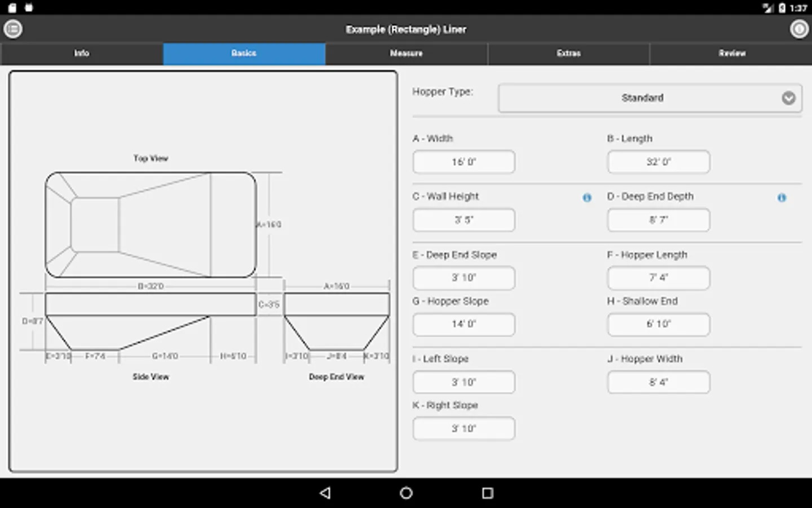The image size is (812, 508).
Task: Tap the info icon at top right
Action: 798,29
